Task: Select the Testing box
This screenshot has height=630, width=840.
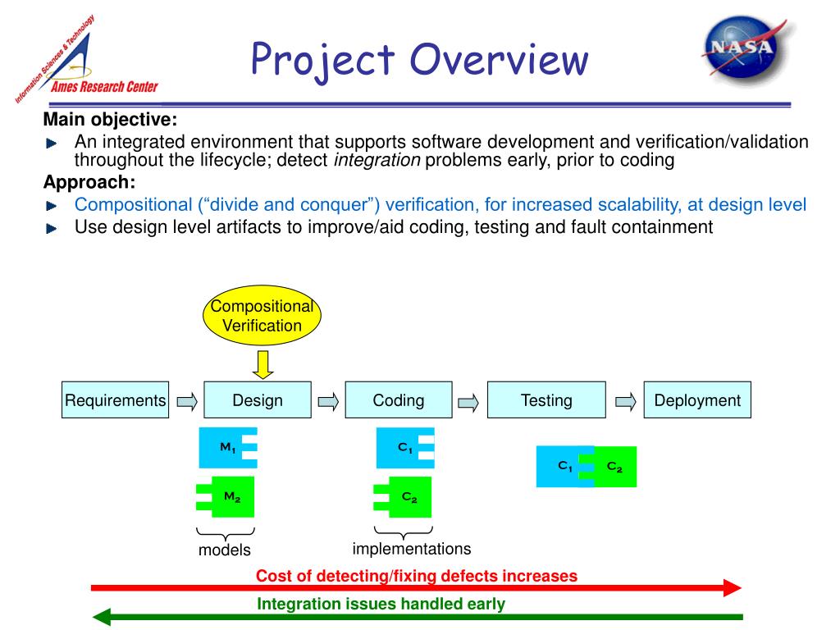Action: (x=546, y=399)
